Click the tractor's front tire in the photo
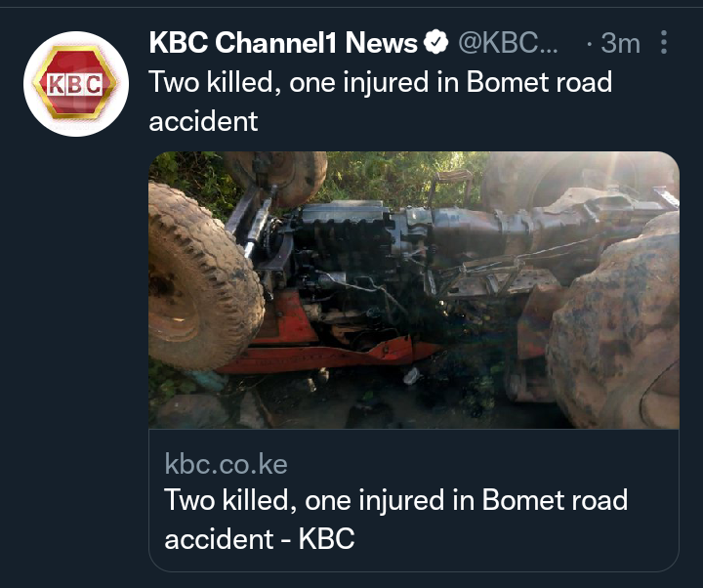The image size is (703, 588). (x=203, y=276)
